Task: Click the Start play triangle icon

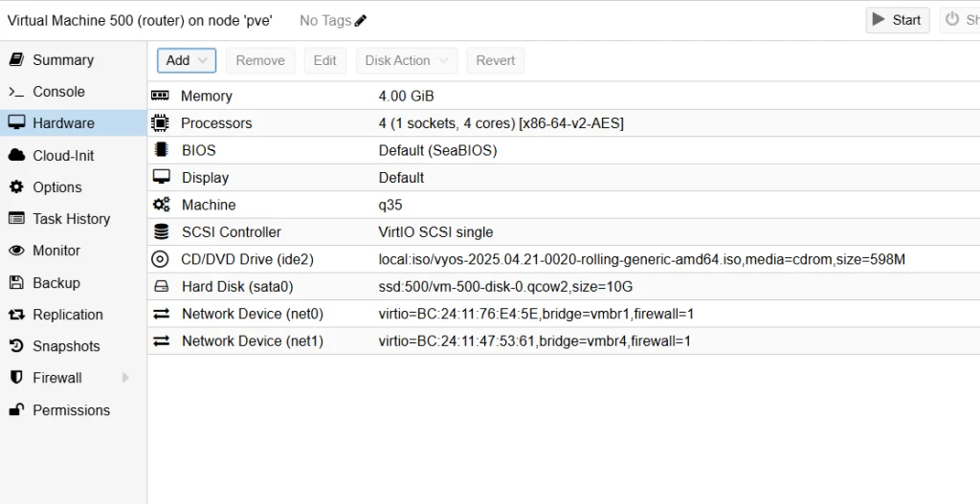Action: [879, 19]
